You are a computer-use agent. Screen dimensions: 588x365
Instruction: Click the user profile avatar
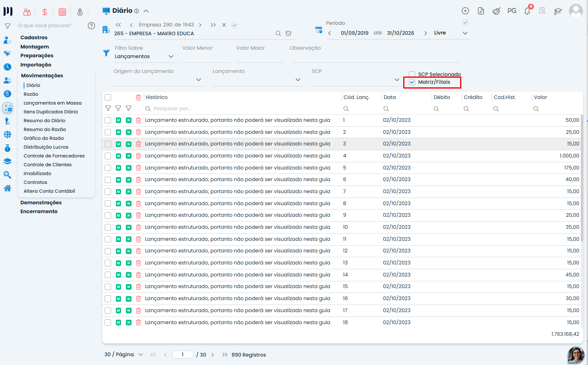576,11
